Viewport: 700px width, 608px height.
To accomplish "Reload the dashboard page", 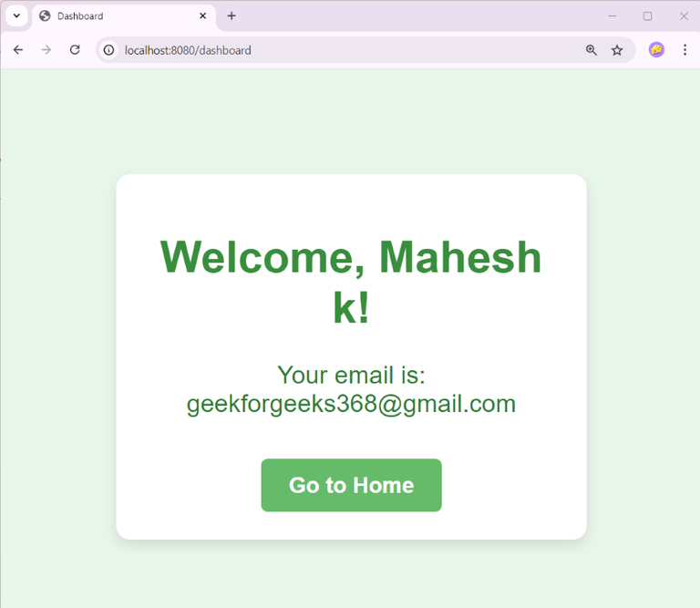I will pyautogui.click(x=75, y=49).
